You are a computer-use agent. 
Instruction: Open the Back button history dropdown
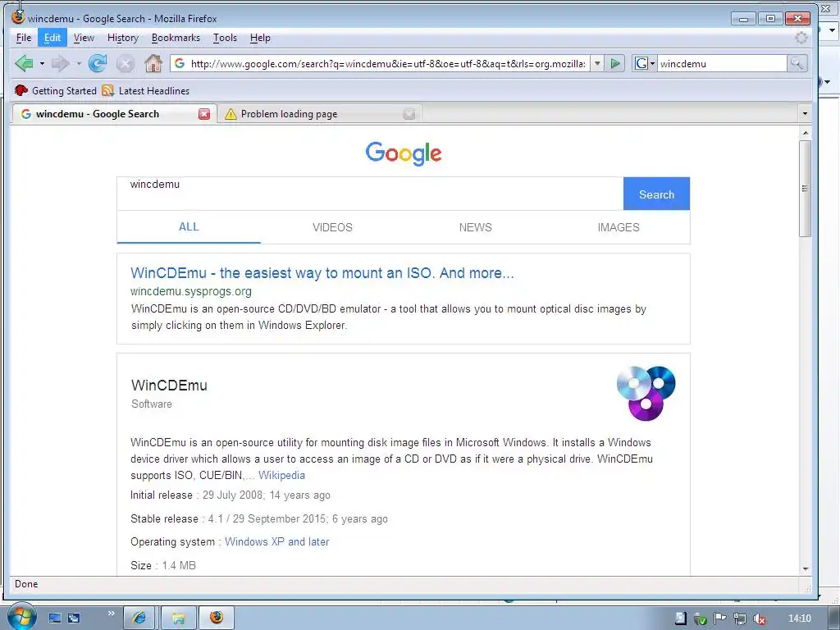click(42, 64)
